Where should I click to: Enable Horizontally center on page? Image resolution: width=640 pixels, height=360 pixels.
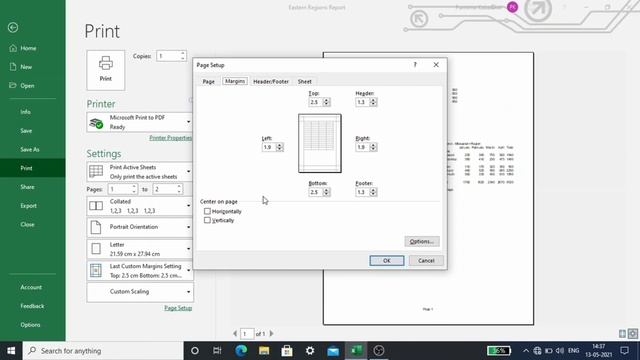(x=207, y=211)
